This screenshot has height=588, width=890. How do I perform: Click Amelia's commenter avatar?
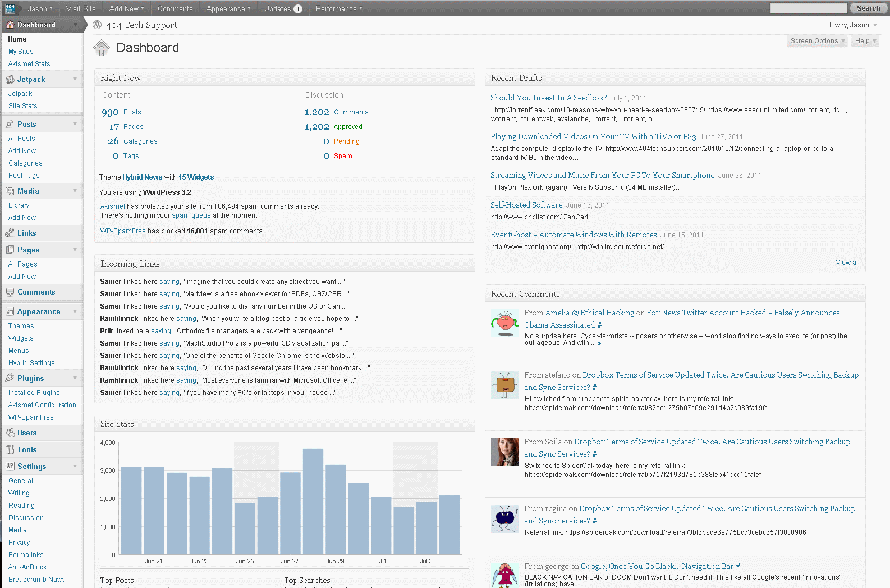click(x=505, y=323)
